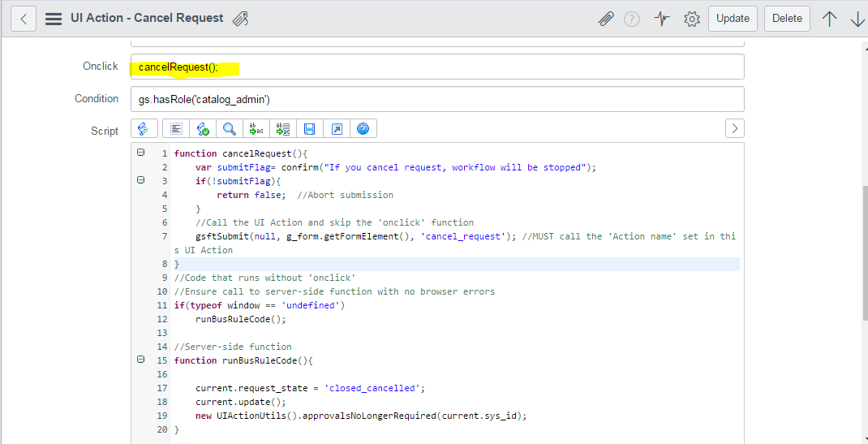868x444 pixels.
Task: Click the Condition field label
Action: [97, 98]
